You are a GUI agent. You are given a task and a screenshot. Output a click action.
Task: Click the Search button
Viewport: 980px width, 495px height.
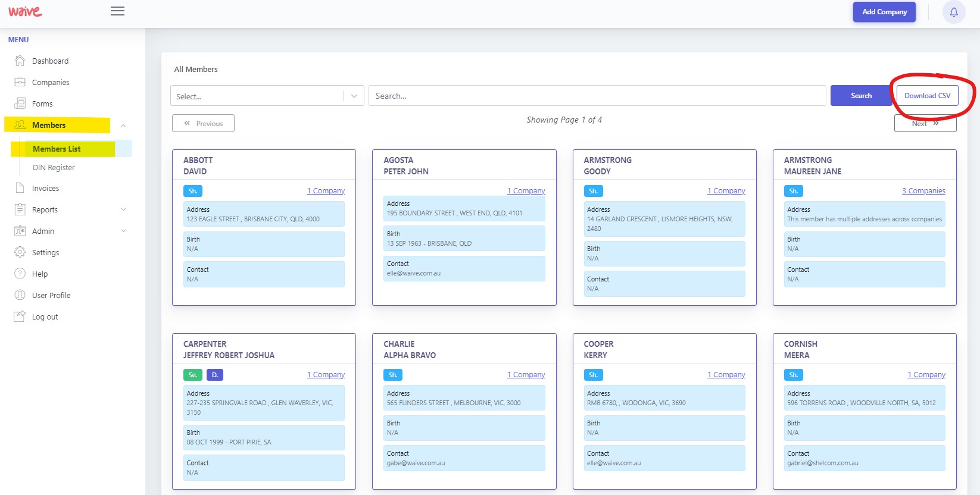tap(861, 96)
